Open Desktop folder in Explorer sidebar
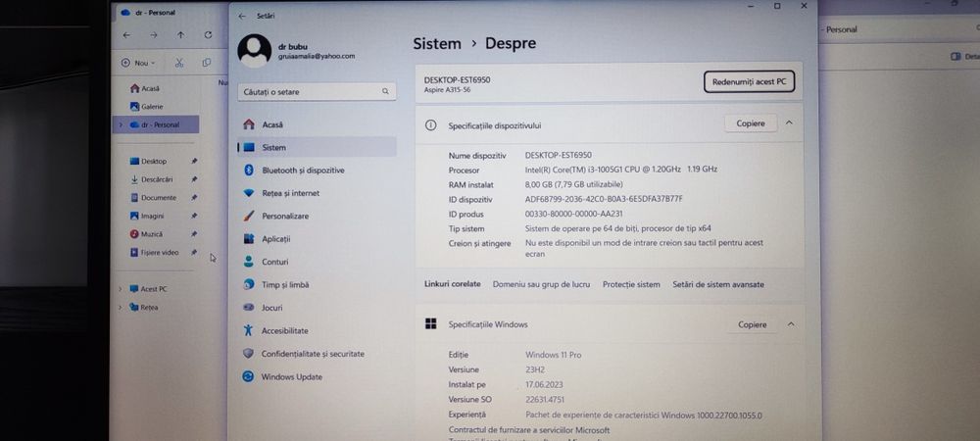The height and width of the screenshot is (441, 980). [x=148, y=161]
